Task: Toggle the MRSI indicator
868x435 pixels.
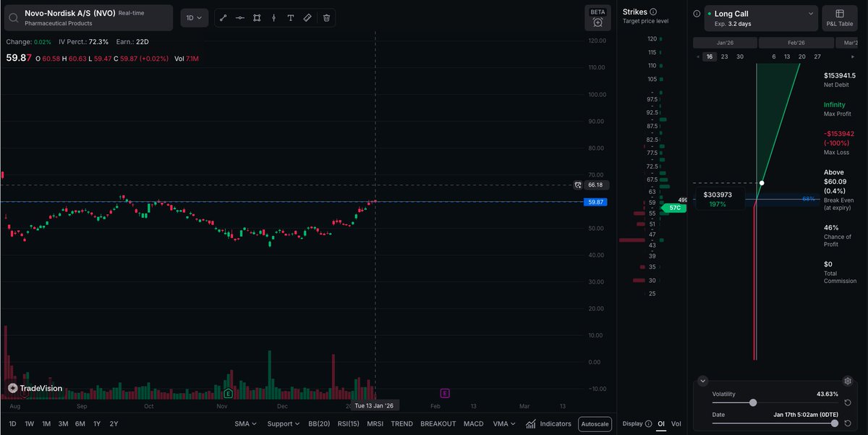Action: point(375,423)
